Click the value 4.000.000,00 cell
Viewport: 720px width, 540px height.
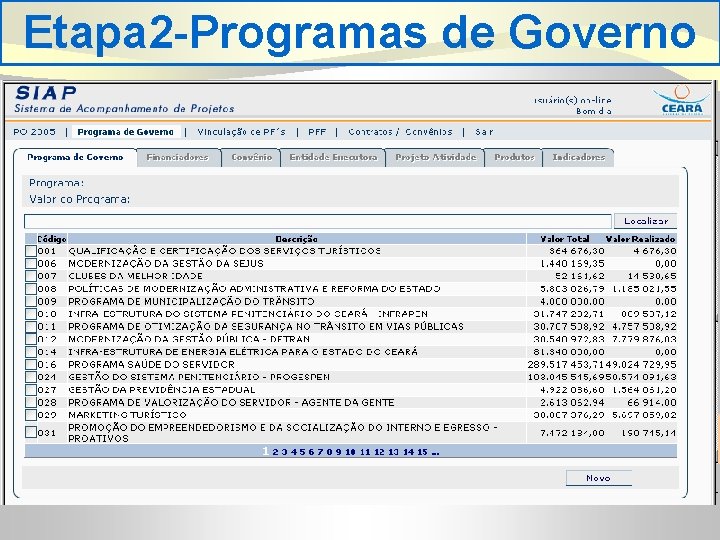coord(572,302)
